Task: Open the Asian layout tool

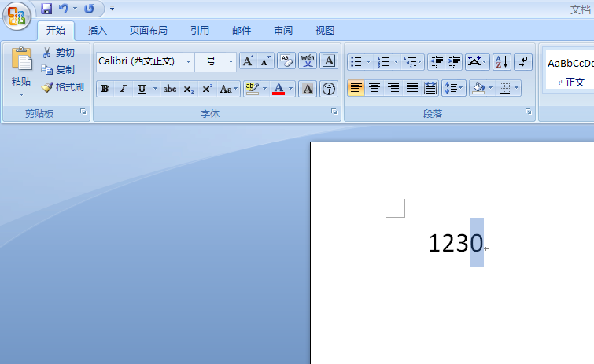Action: click(x=477, y=61)
